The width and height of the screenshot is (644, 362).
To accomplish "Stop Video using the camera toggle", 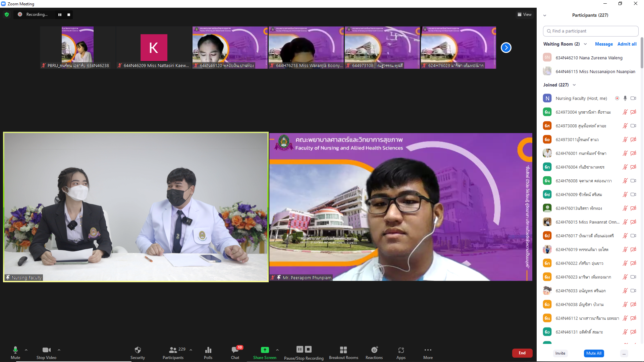I will (x=46, y=350).
